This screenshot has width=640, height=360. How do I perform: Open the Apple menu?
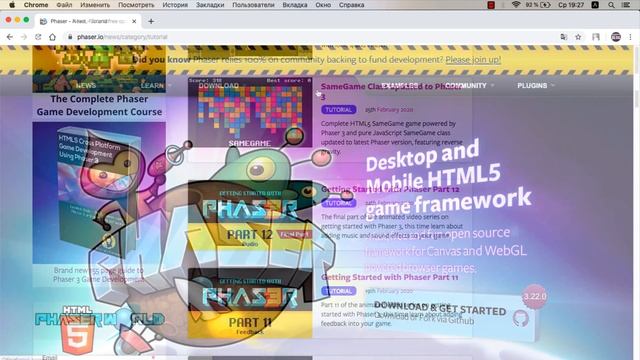point(12,5)
